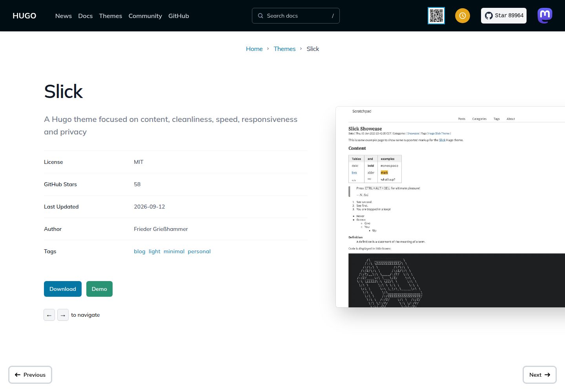Click the MIT license value
Screen dimensions: 565x392
click(x=139, y=162)
